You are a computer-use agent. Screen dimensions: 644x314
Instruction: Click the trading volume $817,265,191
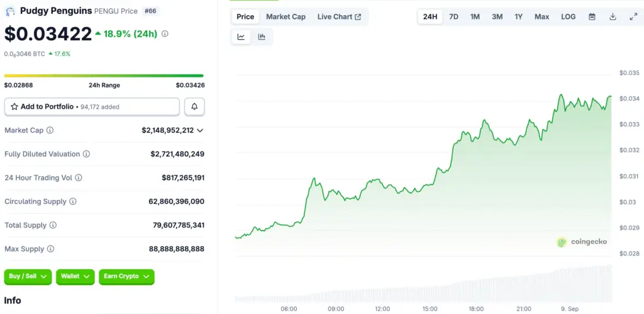183,178
